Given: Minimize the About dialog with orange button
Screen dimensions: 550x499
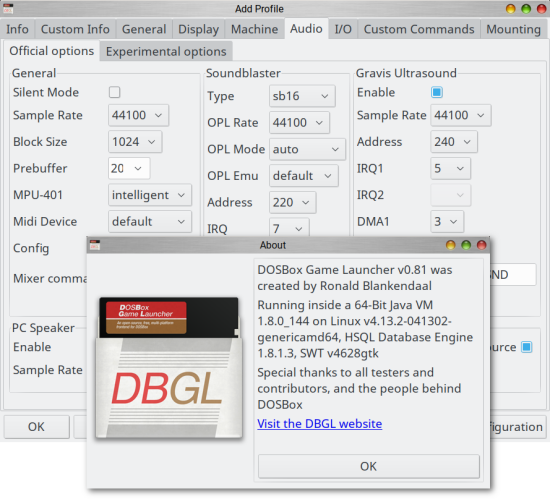Looking at the screenshot, I should pos(451,245).
